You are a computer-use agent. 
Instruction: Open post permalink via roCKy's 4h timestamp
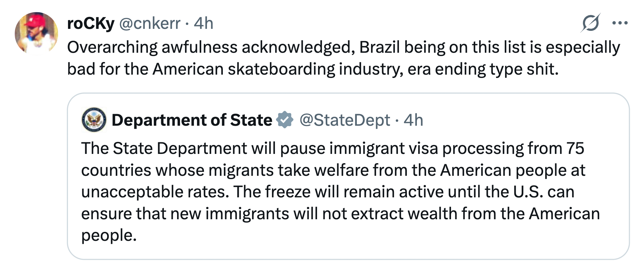click(203, 24)
